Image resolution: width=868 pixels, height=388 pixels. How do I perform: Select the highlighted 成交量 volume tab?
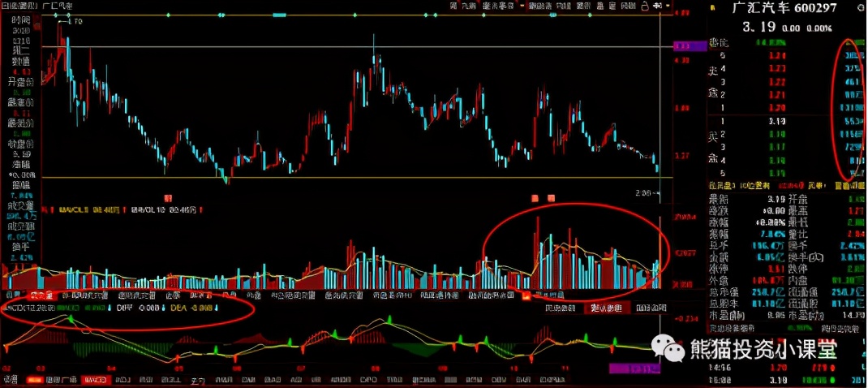(x=42, y=295)
